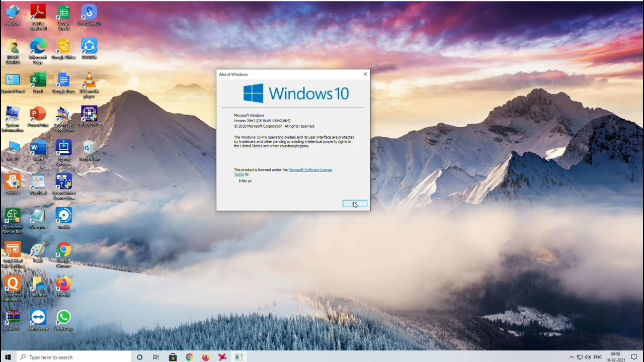Launch Firefox from the desktop
Screen dimensions: 644x362
click(63, 287)
